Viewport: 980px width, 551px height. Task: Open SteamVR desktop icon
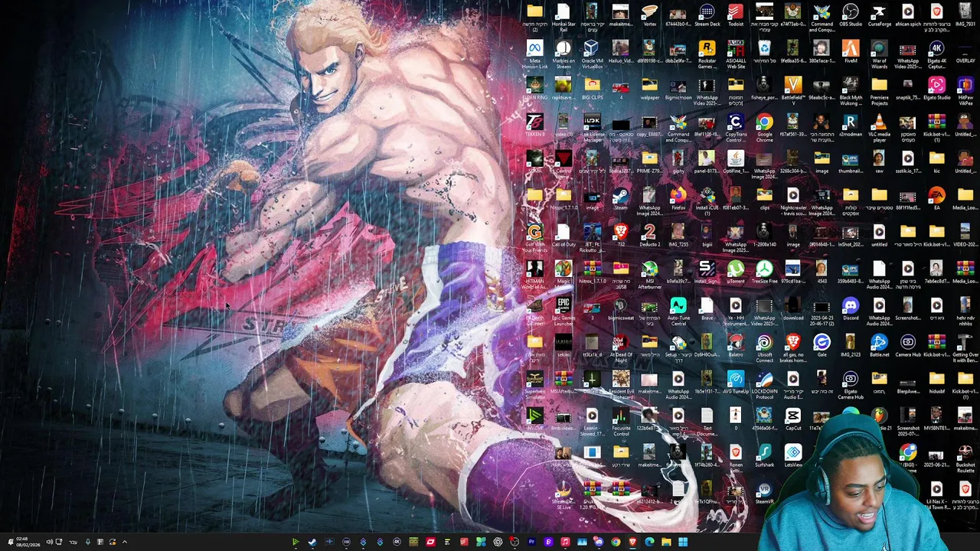pos(764,493)
